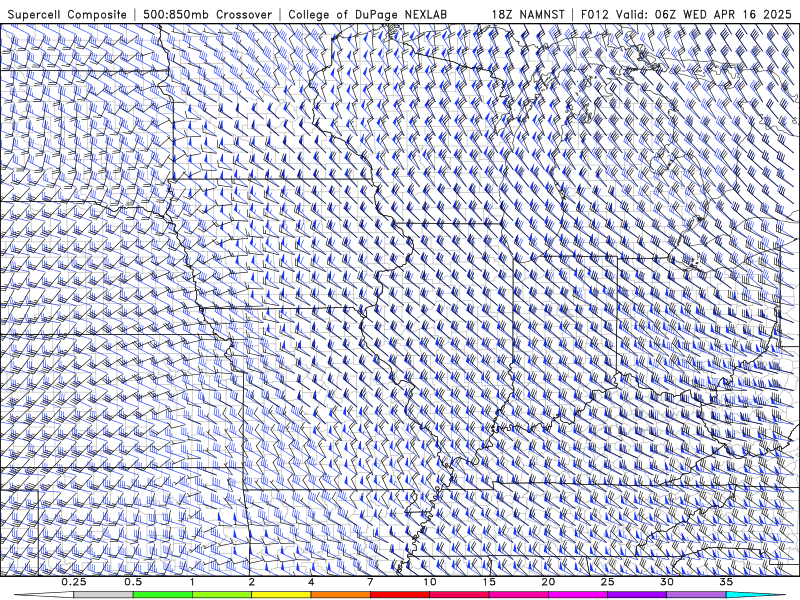Pick the purple color bar segment (25–30)
The image size is (800, 600).
point(637,595)
